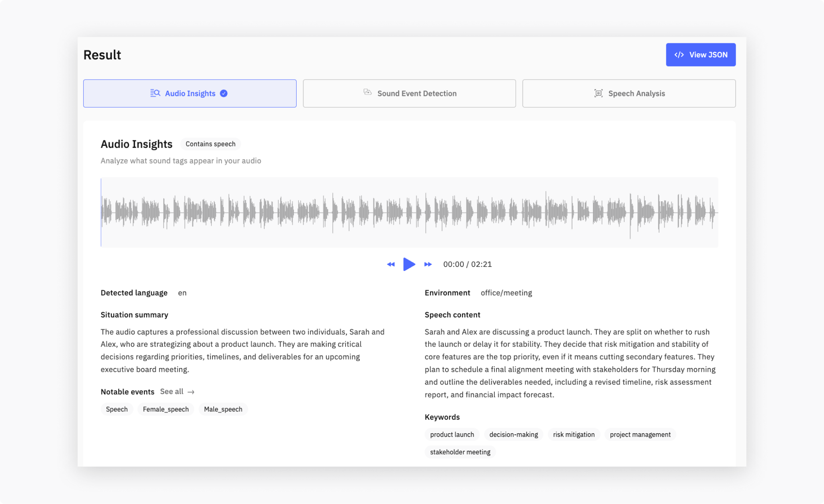The width and height of the screenshot is (824, 504).
Task: Click the risk mitigation keyword chip
Action: coord(574,434)
